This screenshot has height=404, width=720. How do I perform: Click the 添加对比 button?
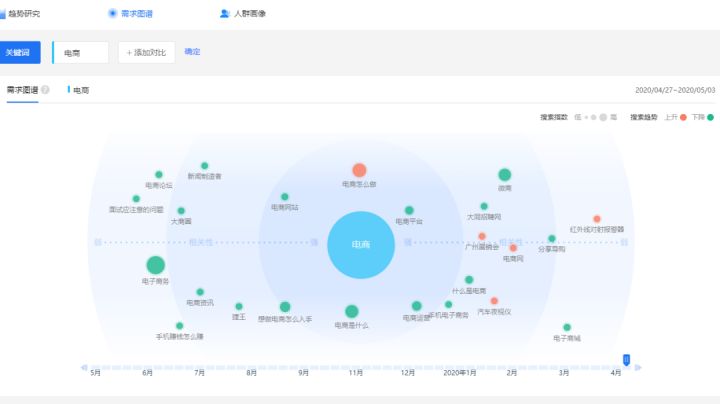pos(147,52)
